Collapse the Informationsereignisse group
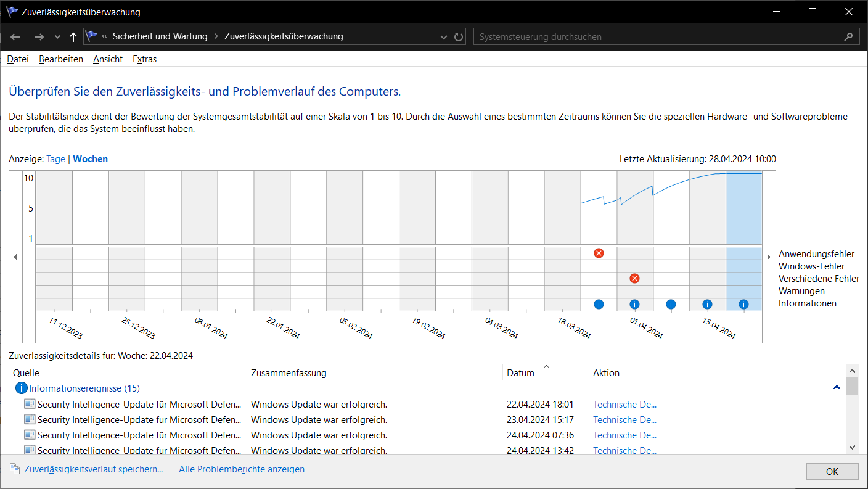The image size is (868, 489). pyautogui.click(x=837, y=388)
